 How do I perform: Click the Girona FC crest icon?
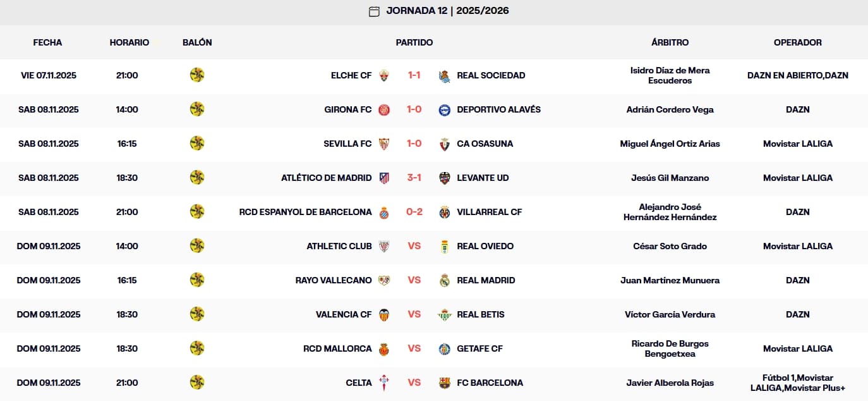[384, 109]
